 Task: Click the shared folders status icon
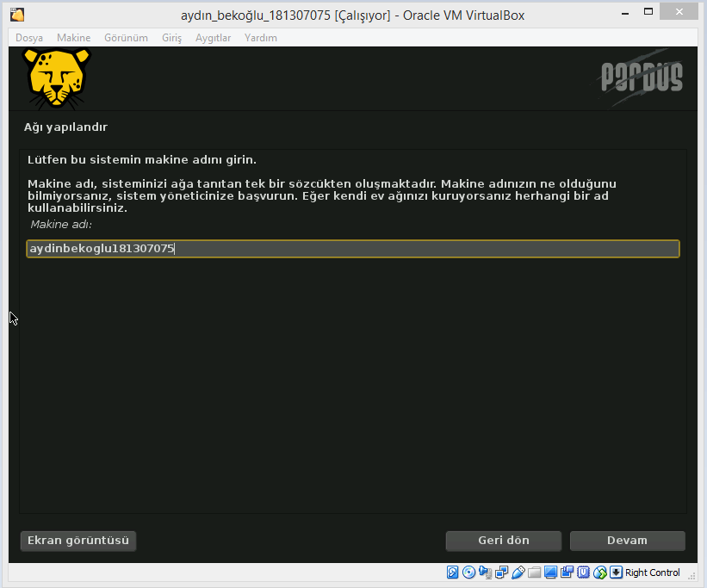[x=534, y=573]
